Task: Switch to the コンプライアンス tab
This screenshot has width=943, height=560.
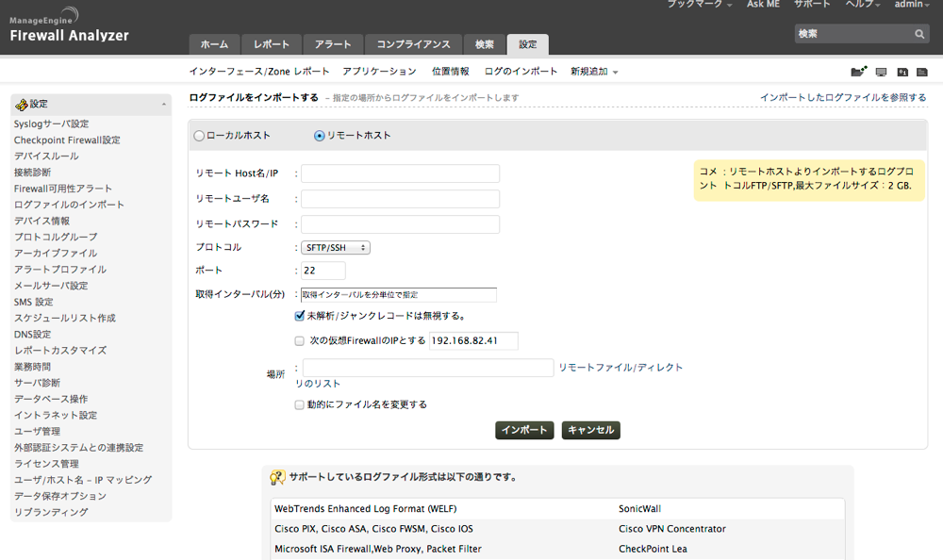Action: [413, 44]
